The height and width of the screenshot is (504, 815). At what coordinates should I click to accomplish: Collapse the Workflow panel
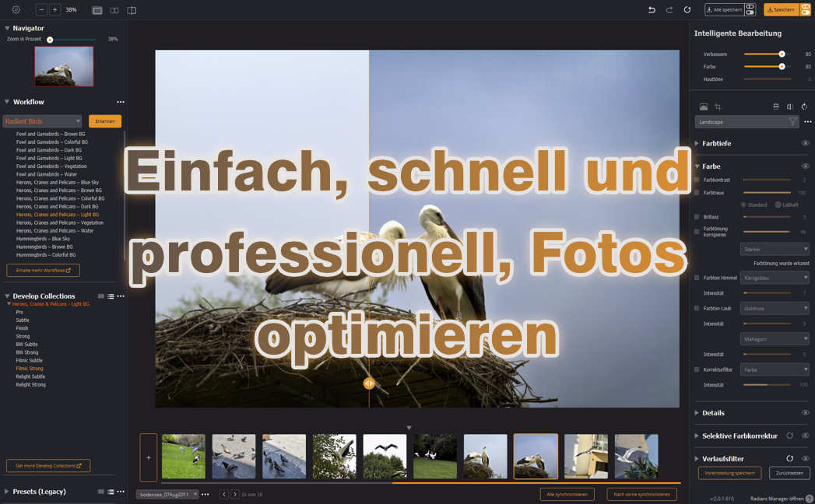click(x=6, y=102)
